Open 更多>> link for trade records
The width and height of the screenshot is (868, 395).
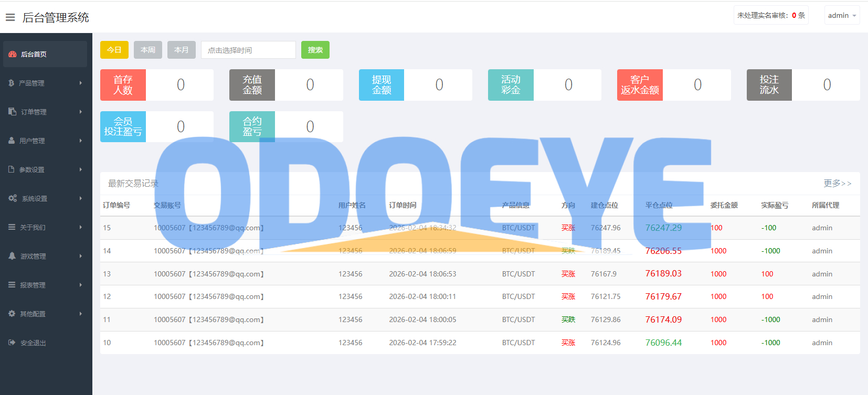pyautogui.click(x=837, y=183)
